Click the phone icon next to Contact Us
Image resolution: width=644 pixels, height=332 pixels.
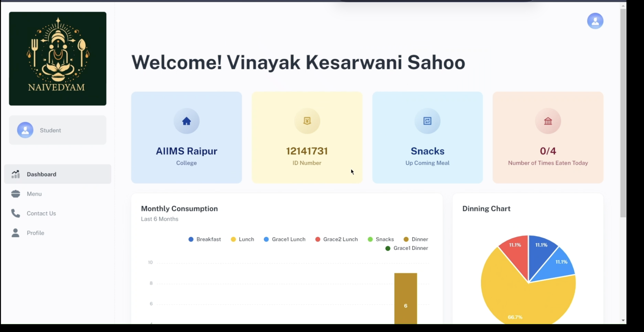pyautogui.click(x=16, y=213)
